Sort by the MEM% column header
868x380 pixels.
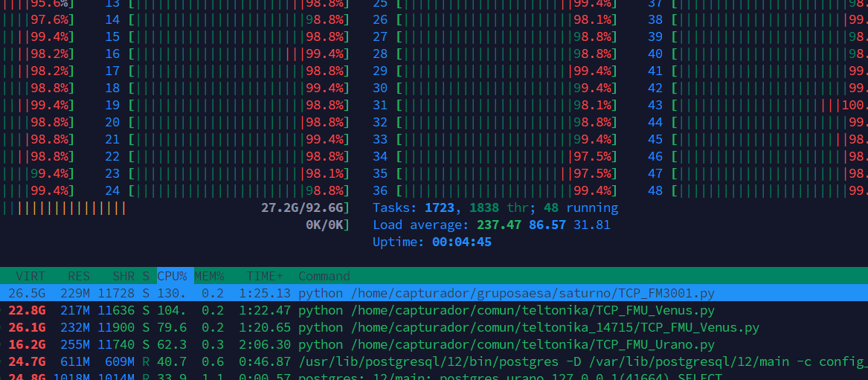point(209,276)
